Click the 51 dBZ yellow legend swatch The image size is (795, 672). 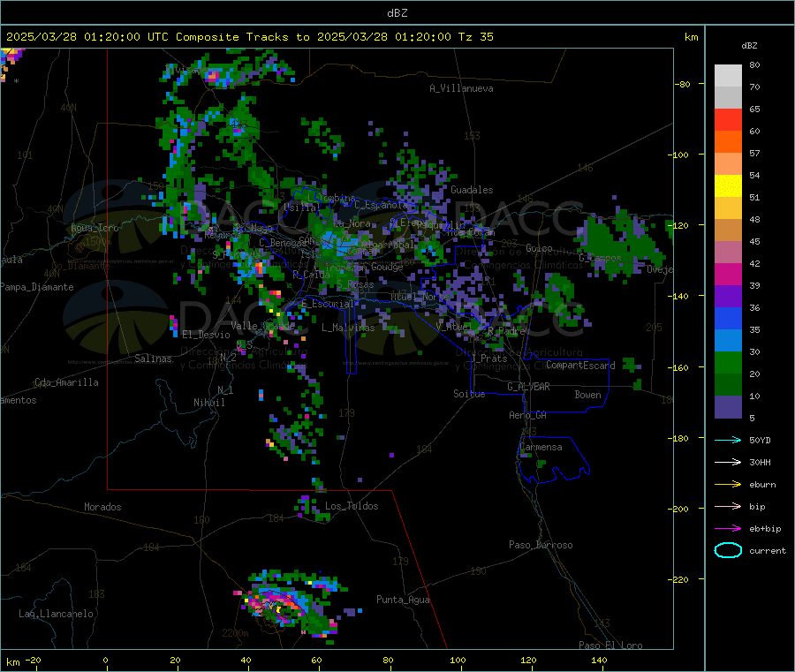tap(728, 186)
